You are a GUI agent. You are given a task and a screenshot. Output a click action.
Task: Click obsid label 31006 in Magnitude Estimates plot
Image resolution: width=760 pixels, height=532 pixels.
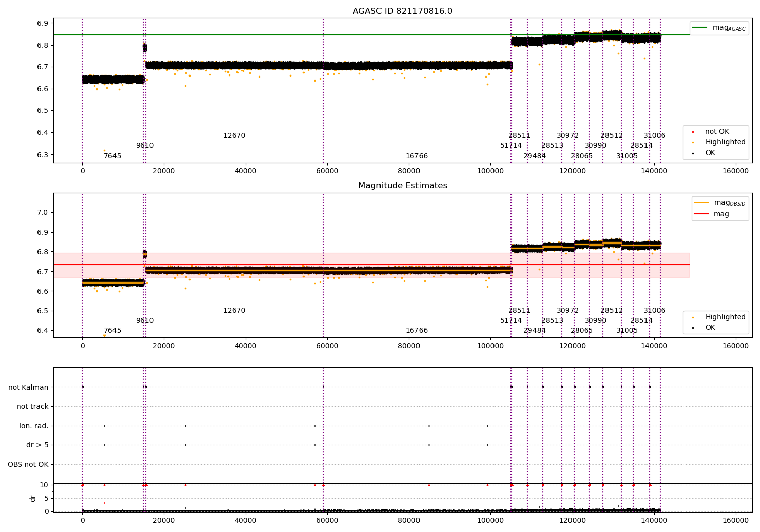click(655, 311)
